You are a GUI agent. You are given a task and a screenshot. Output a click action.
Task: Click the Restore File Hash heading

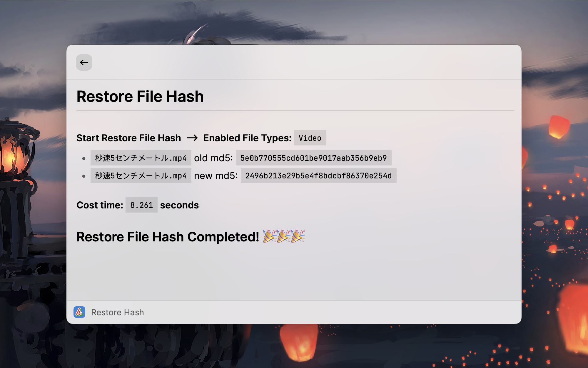(140, 97)
